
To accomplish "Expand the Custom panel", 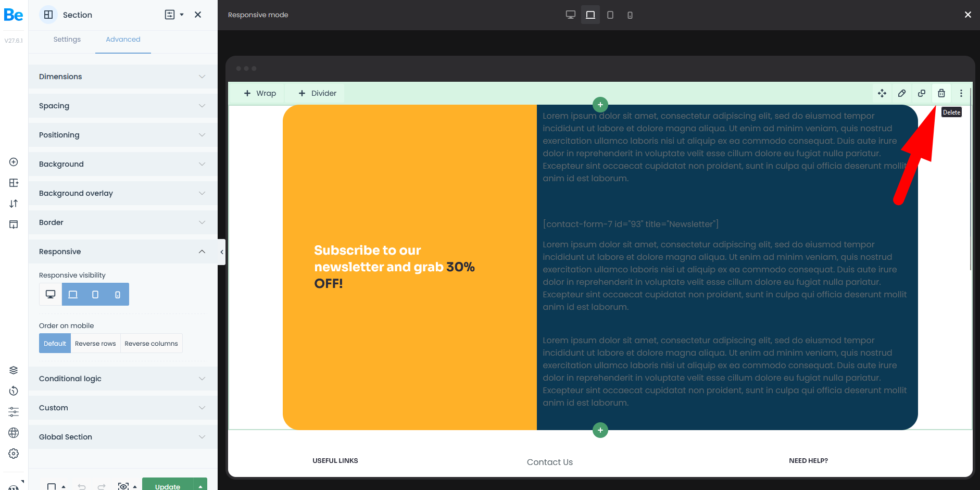I will (123, 408).
